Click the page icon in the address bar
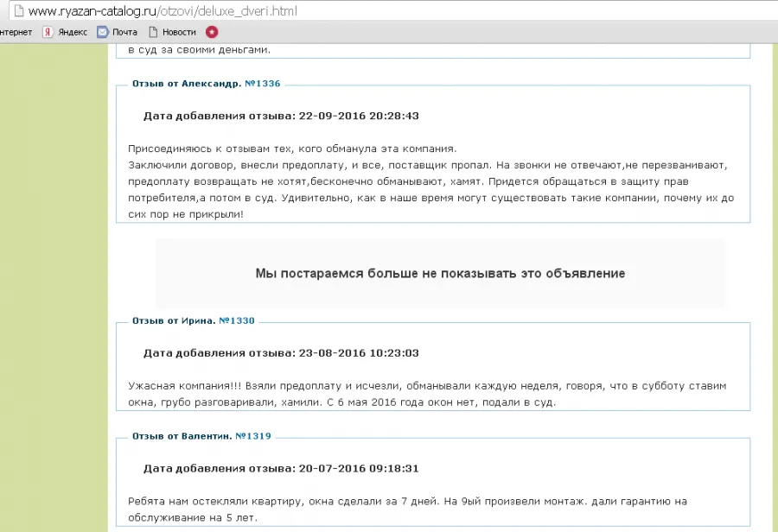Image resolution: width=778 pixels, height=532 pixels. coord(19,11)
